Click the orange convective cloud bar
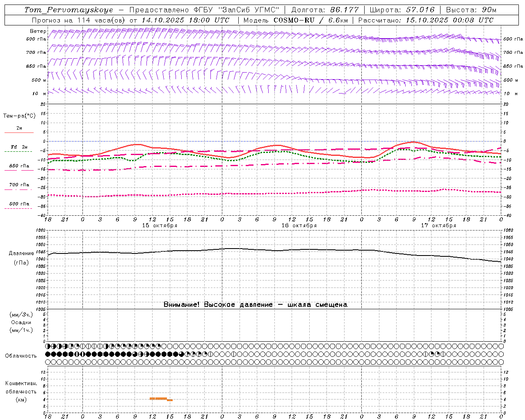Screen dimensions: 525x420 coord(161,399)
